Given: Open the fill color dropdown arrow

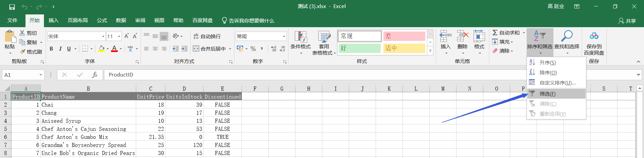Looking at the screenshot, I should 108,49.
